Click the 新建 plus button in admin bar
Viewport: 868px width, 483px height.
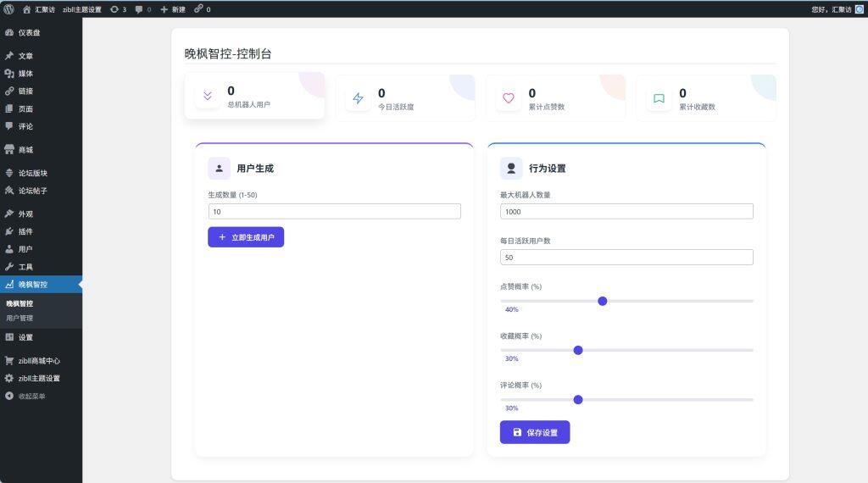[173, 9]
